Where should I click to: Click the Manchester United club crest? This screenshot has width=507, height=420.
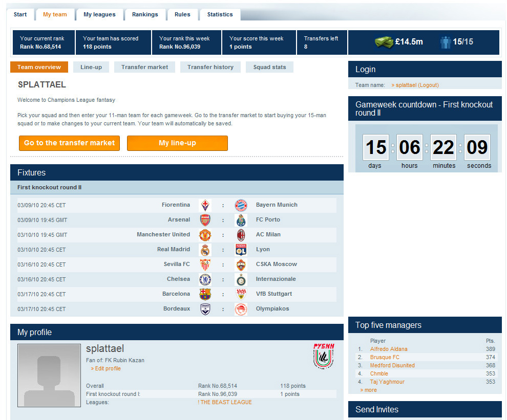tap(205, 235)
